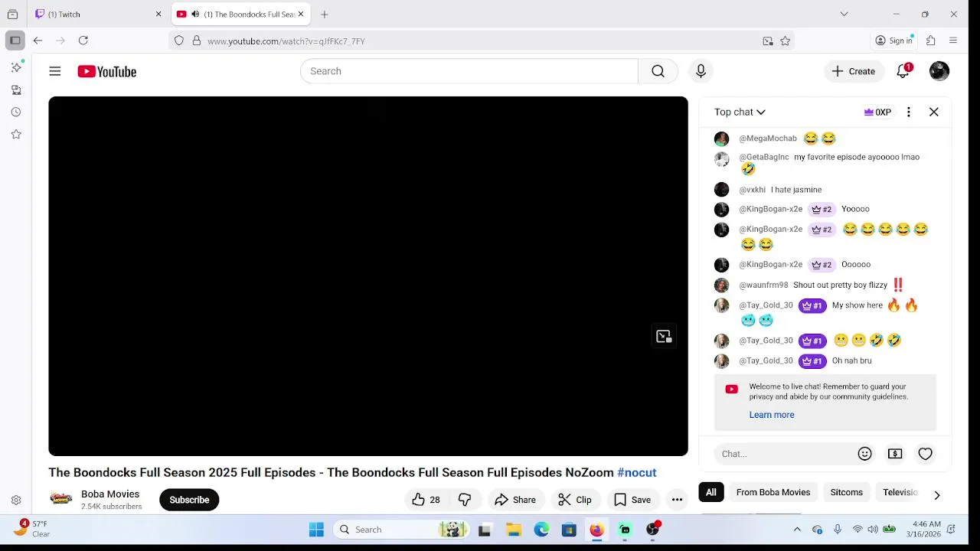Open Windows Start menu
The image size is (980, 551).
pos(316,530)
